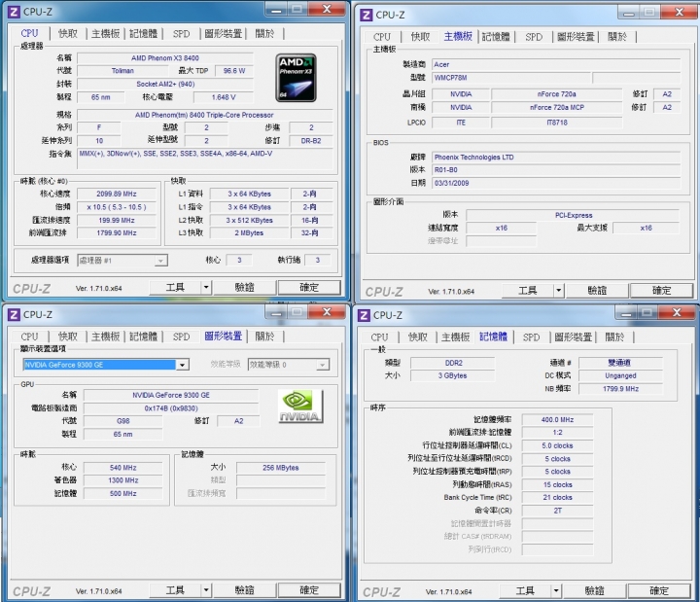Click the 256 MBytes GPU memory size value

tap(280, 468)
